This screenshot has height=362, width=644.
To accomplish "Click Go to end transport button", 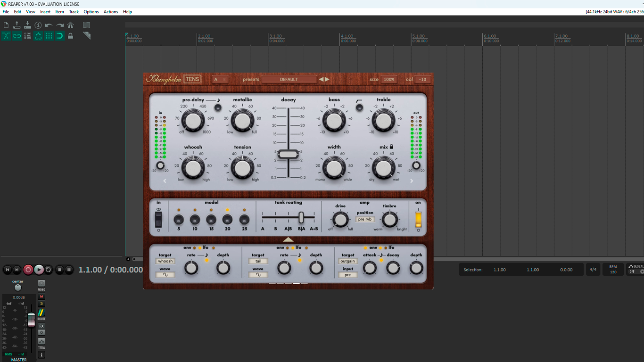I will point(17,270).
